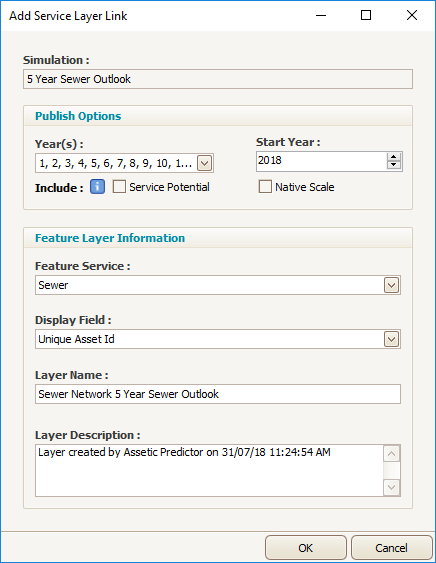Open the Feature Service dropdown

click(391, 285)
